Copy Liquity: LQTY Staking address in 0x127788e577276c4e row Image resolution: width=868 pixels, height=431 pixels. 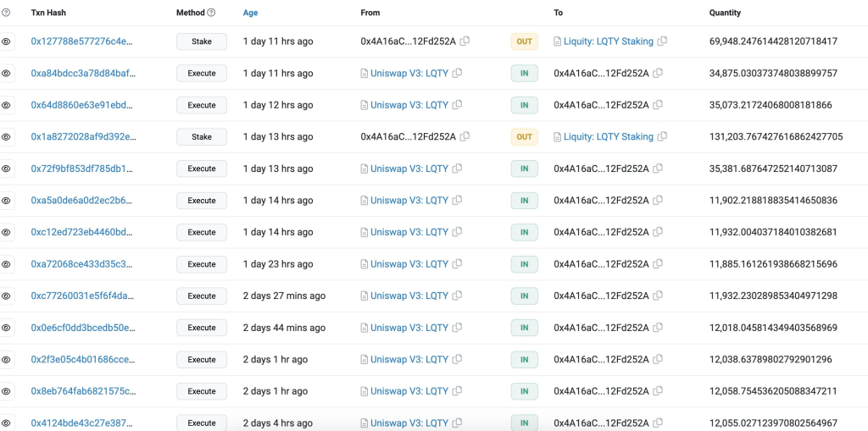(x=662, y=41)
